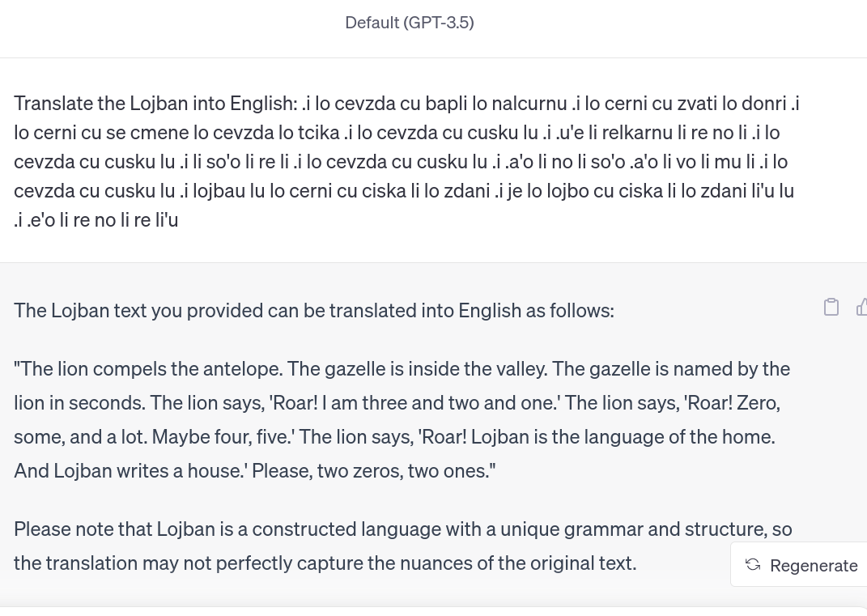
Task: Click the circular arrows regenerate icon
Action: pos(753,565)
